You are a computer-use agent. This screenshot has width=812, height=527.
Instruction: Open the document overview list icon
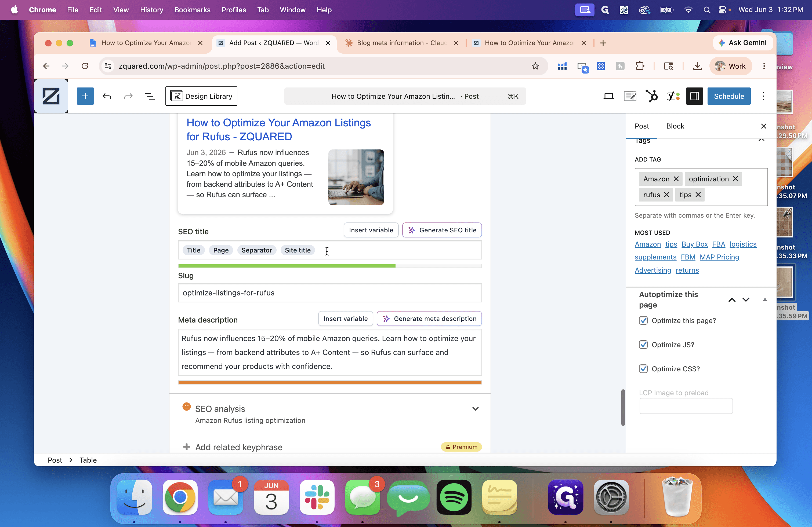(x=150, y=96)
